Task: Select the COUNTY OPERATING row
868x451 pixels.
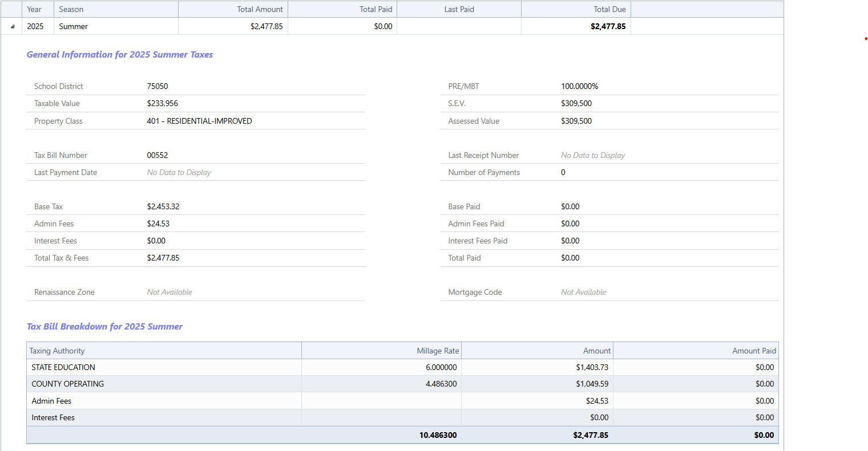Action: [68, 384]
